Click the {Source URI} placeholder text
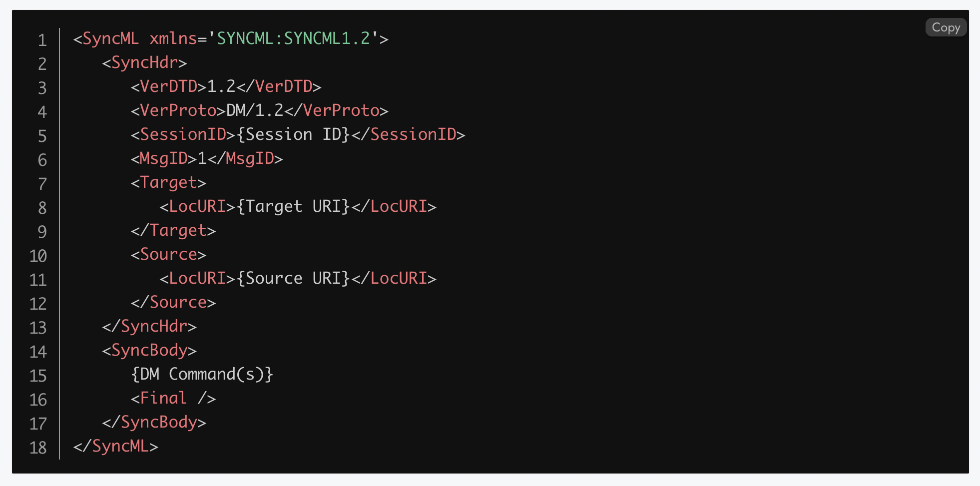This screenshot has height=486, width=980. 293,278
